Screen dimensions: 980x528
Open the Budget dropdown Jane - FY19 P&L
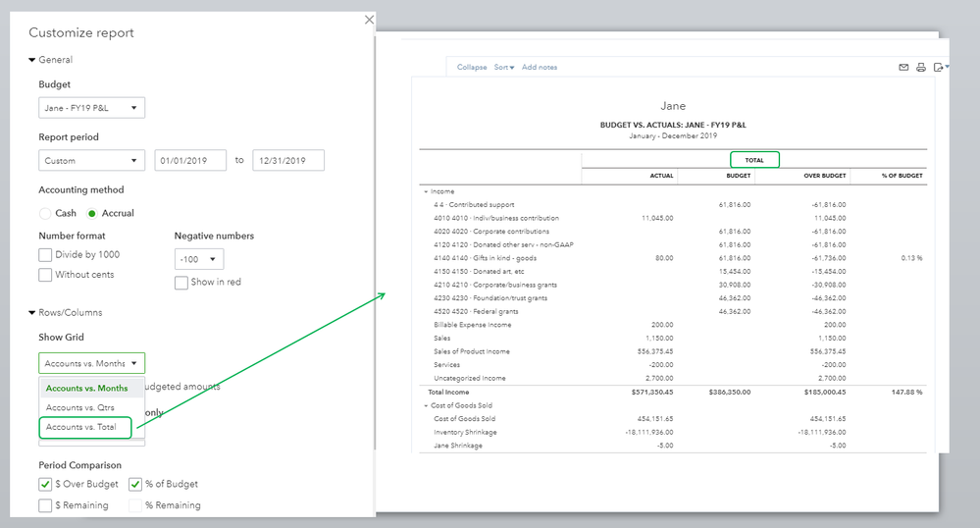(x=92, y=108)
